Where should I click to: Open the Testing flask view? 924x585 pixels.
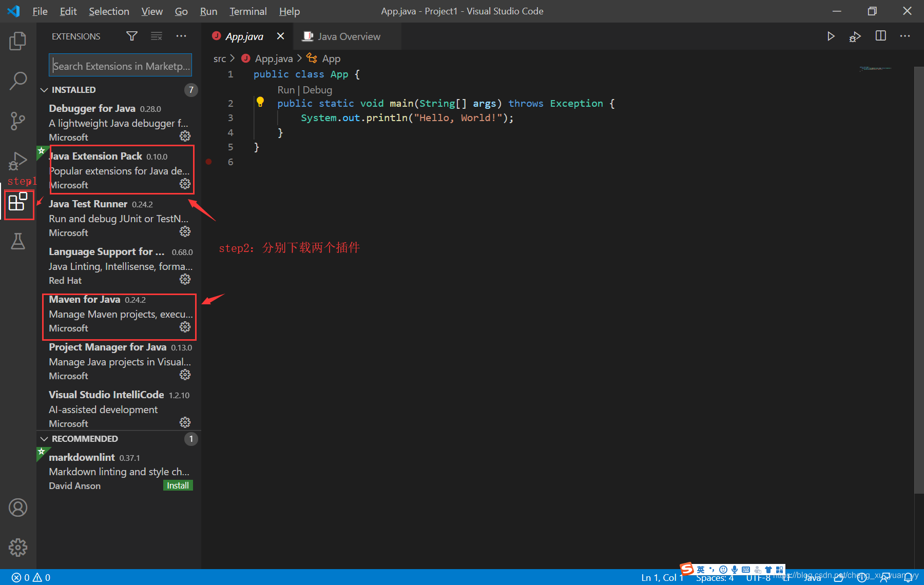point(18,241)
